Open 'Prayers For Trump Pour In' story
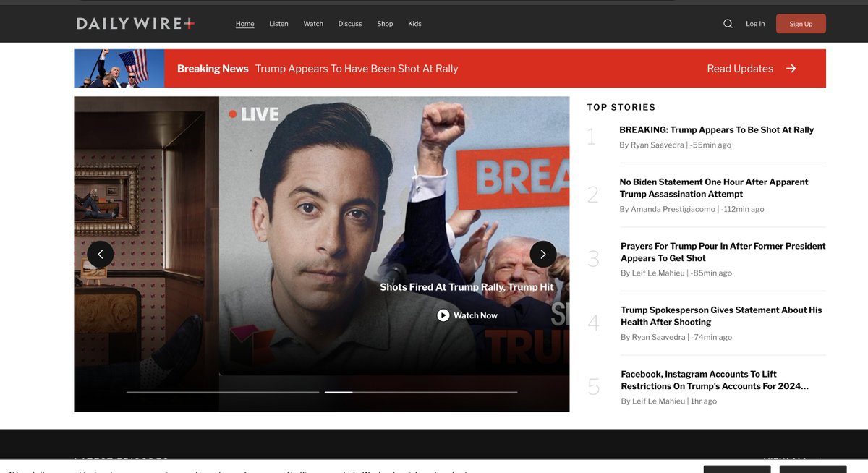Screen dimensions: 868x473 pos(723,252)
